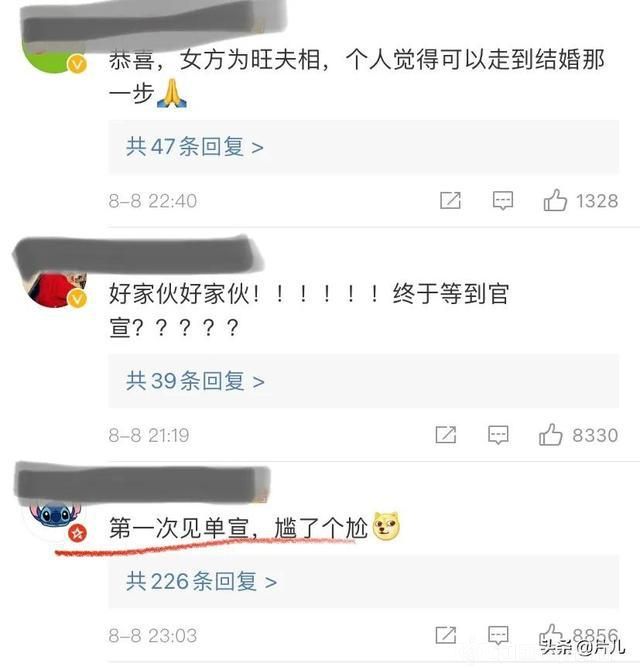This screenshot has height=670, width=640.
Task: Share the comment posted at 8-8 22:40
Action: [x=450, y=200]
